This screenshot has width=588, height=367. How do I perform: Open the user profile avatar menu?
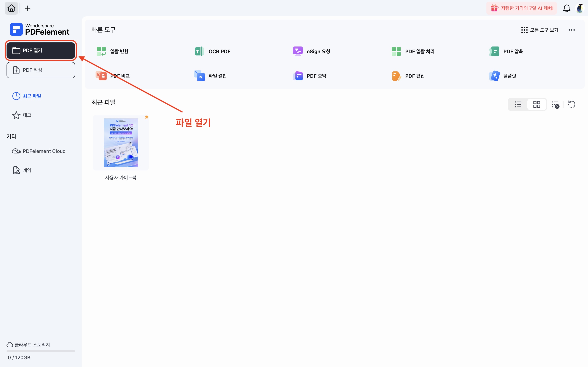pyautogui.click(x=580, y=9)
